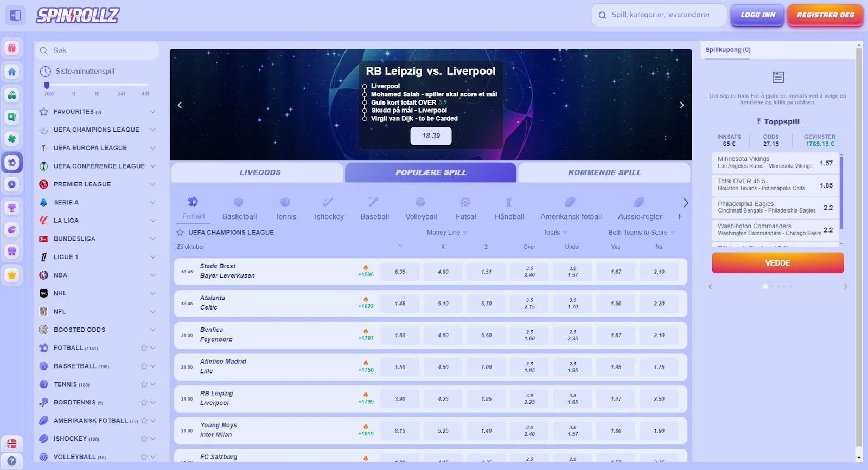The height and width of the screenshot is (470, 868).
Task: Show next Toppspill coupon with right arrow
Action: (x=845, y=287)
